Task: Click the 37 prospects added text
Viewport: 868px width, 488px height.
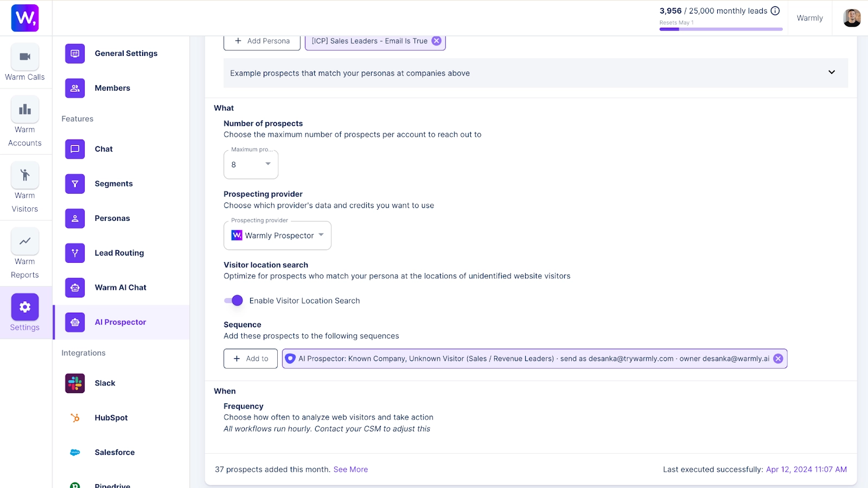Action: (272, 470)
